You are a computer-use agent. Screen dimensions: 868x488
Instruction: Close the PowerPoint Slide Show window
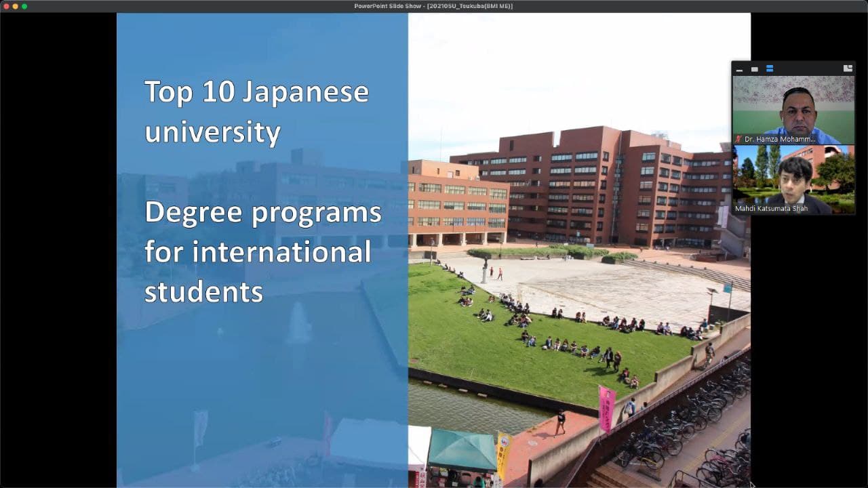pyautogui.click(x=5, y=6)
